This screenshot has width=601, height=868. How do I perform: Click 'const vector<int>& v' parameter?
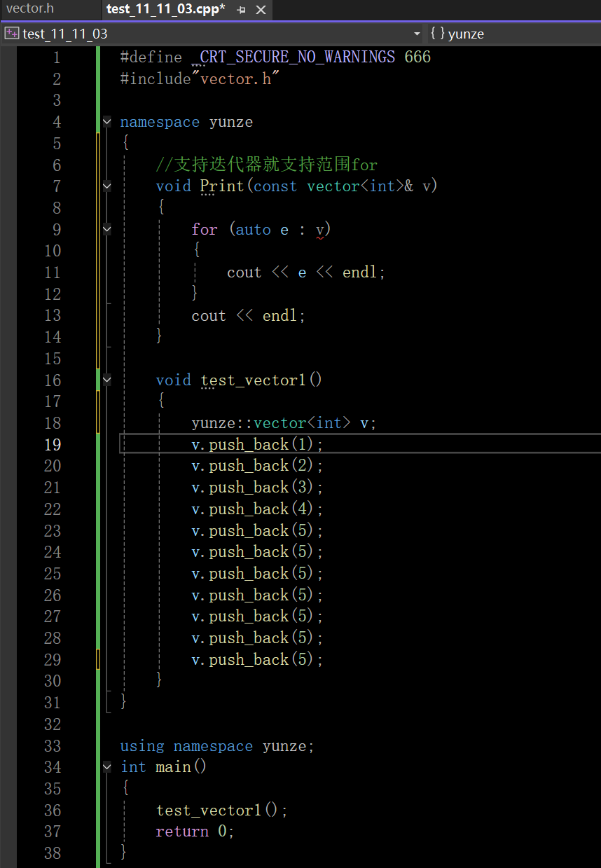(342, 186)
